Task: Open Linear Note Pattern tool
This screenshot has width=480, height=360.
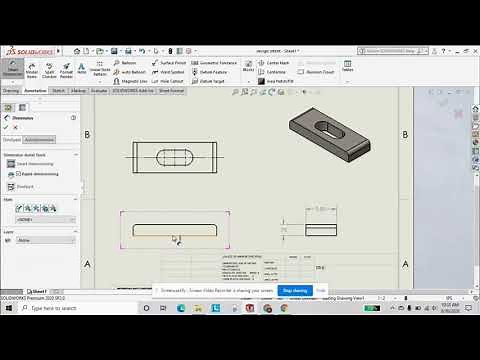Action: point(100,69)
